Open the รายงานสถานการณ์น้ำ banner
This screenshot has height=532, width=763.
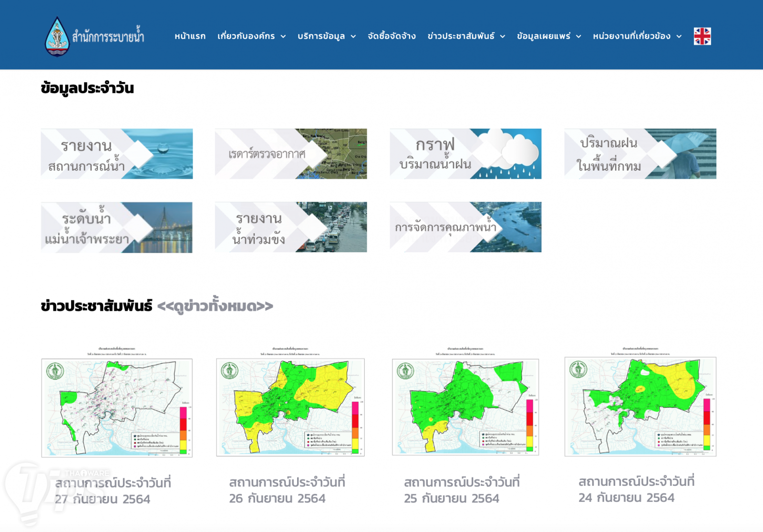117,154
